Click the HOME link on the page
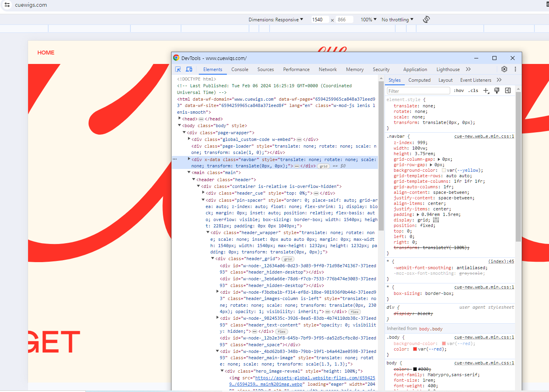549x392 pixels. pos(46,53)
